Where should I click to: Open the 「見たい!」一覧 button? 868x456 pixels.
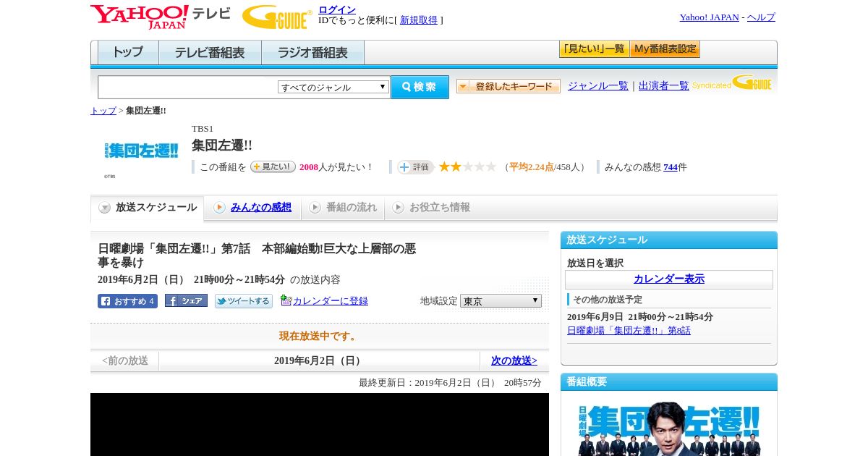click(x=594, y=49)
